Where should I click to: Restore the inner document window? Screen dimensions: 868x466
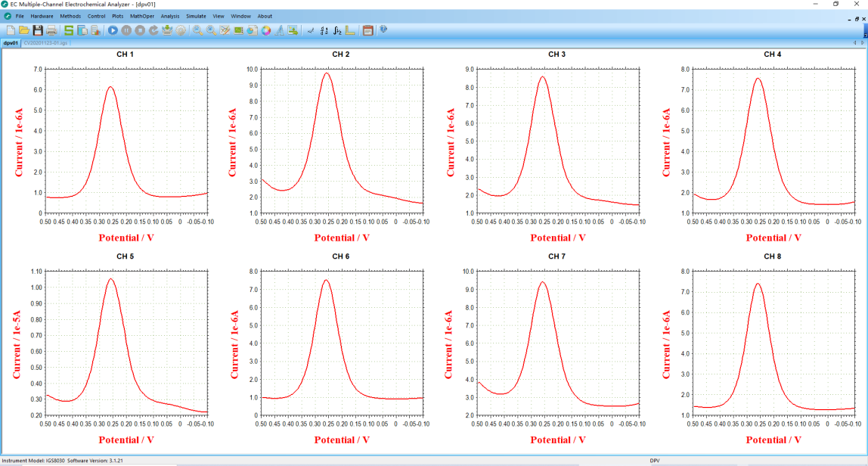pyautogui.click(x=857, y=19)
